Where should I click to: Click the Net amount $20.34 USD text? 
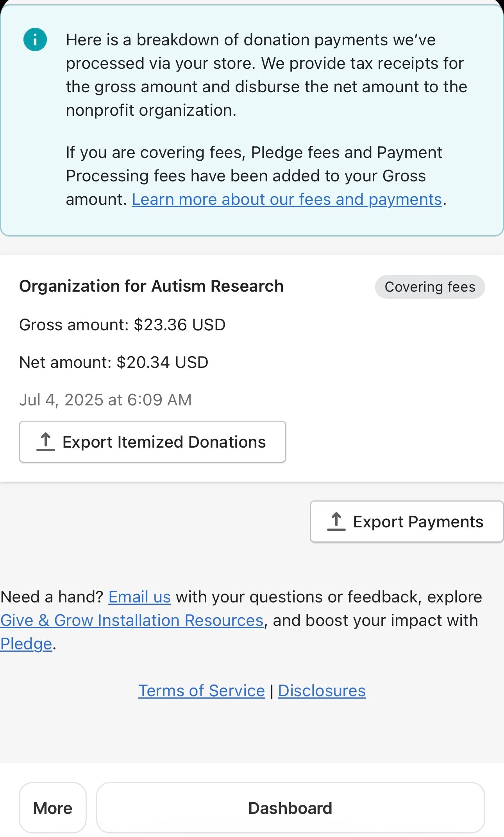pyautogui.click(x=114, y=362)
